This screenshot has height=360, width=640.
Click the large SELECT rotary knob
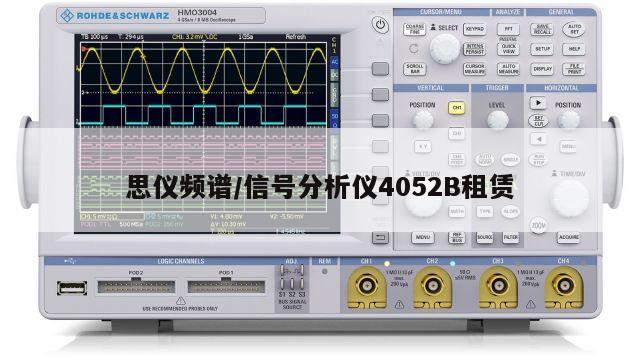click(444, 49)
